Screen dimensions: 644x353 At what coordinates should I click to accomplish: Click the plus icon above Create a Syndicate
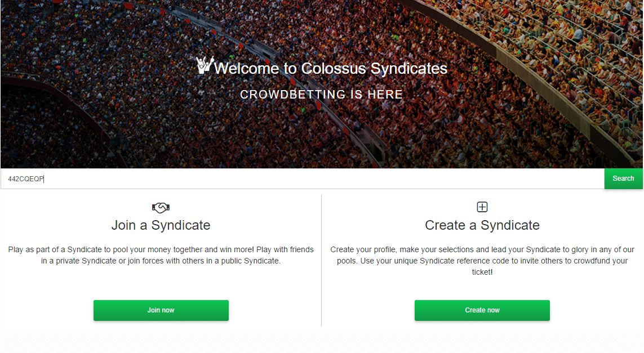(x=482, y=207)
